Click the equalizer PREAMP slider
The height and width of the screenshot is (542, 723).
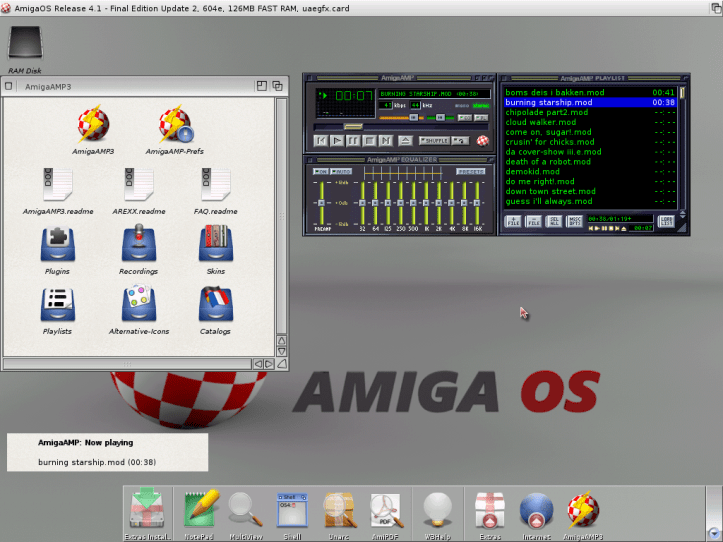[x=320, y=205]
